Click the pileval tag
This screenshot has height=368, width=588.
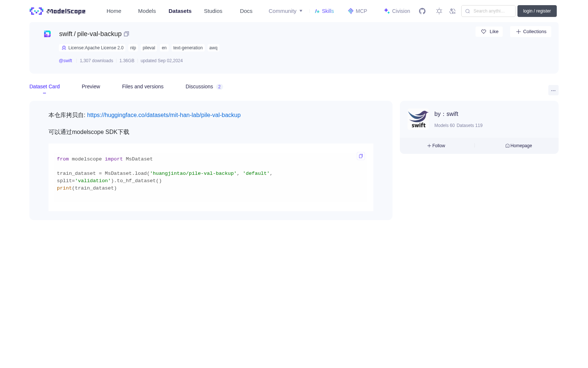149,48
